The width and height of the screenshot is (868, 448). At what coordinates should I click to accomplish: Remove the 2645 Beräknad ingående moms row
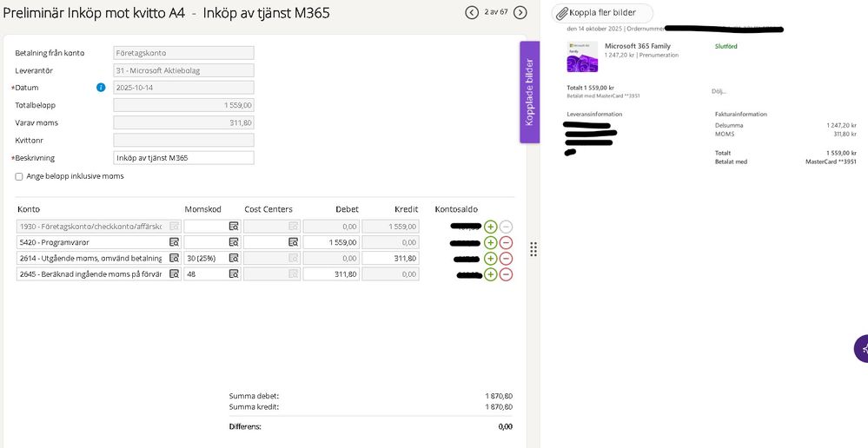(506, 273)
